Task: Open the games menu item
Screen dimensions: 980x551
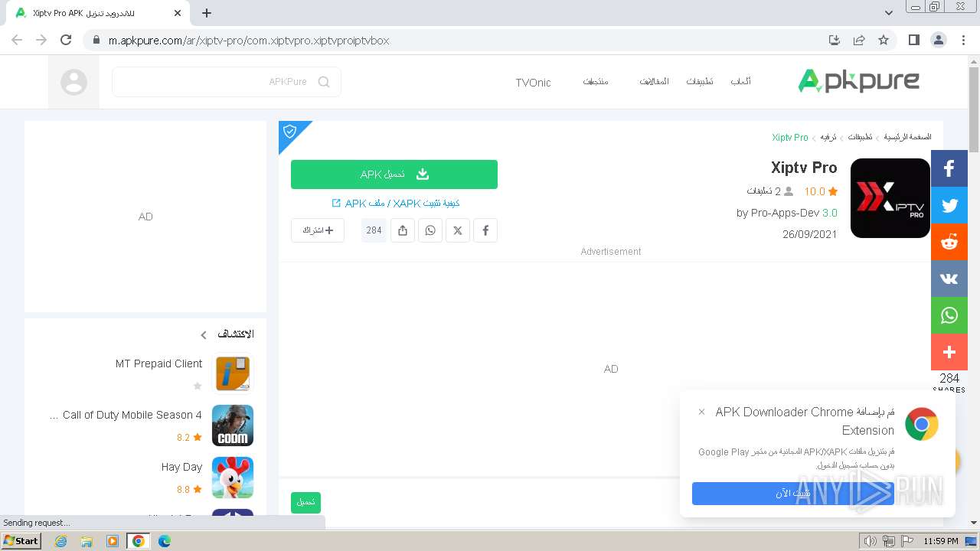Action: click(740, 82)
